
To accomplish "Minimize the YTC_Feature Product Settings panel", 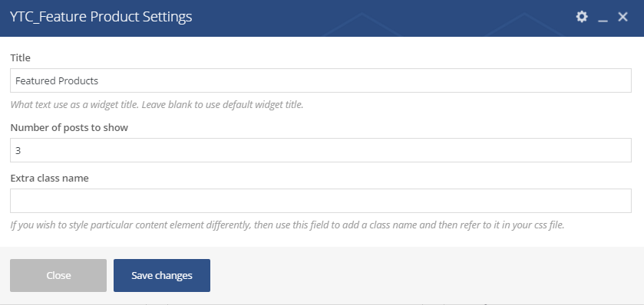I will click(x=603, y=17).
